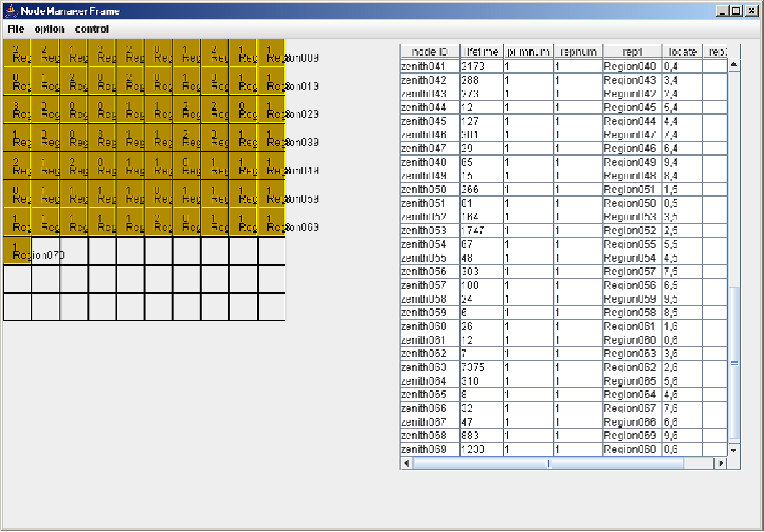Click the Region069 grid cell
Viewport: 764px width, 532px height.
271,222
